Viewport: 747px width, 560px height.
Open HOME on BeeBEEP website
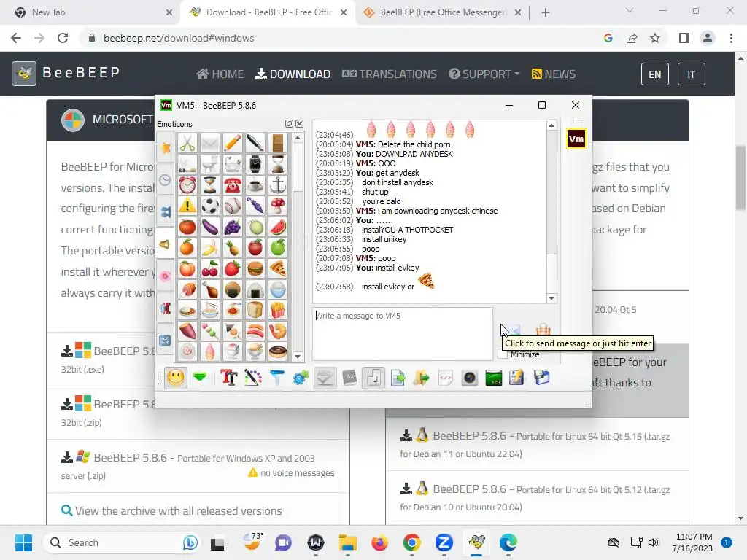pyautogui.click(x=220, y=74)
